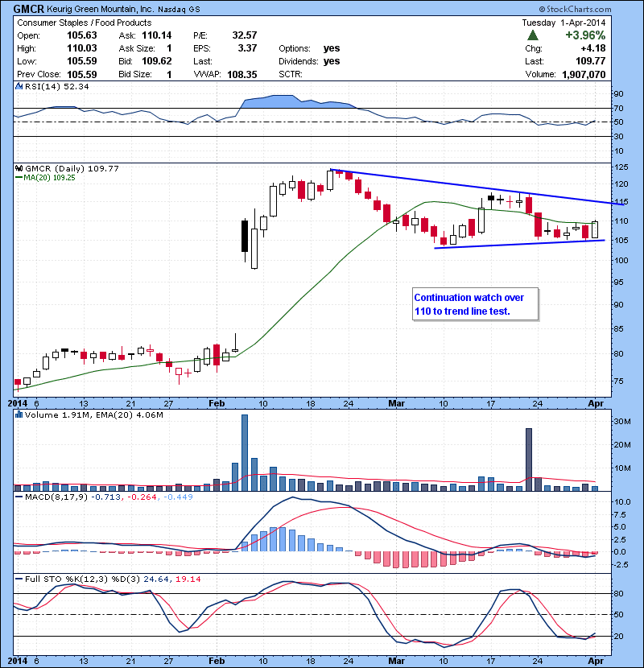Click the SCTR label
Screen dimensions: 644x668
(291, 74)
